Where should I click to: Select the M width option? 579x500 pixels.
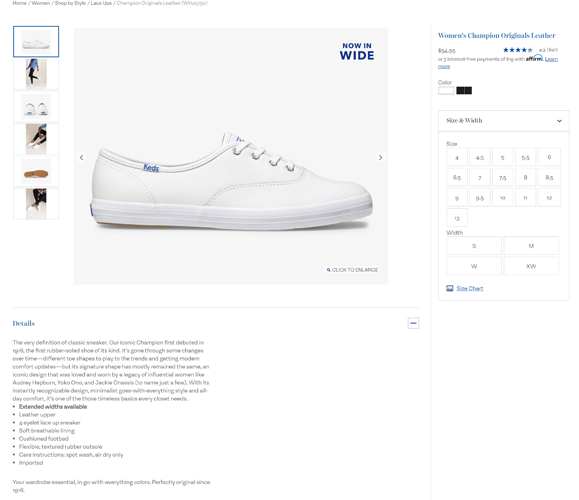point(531,246)
